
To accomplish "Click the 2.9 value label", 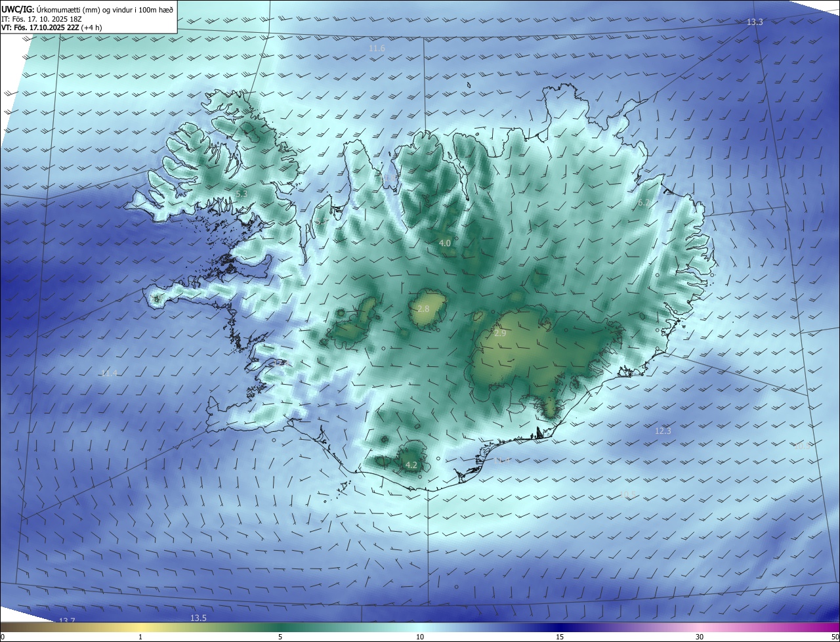I will point(500,333).
